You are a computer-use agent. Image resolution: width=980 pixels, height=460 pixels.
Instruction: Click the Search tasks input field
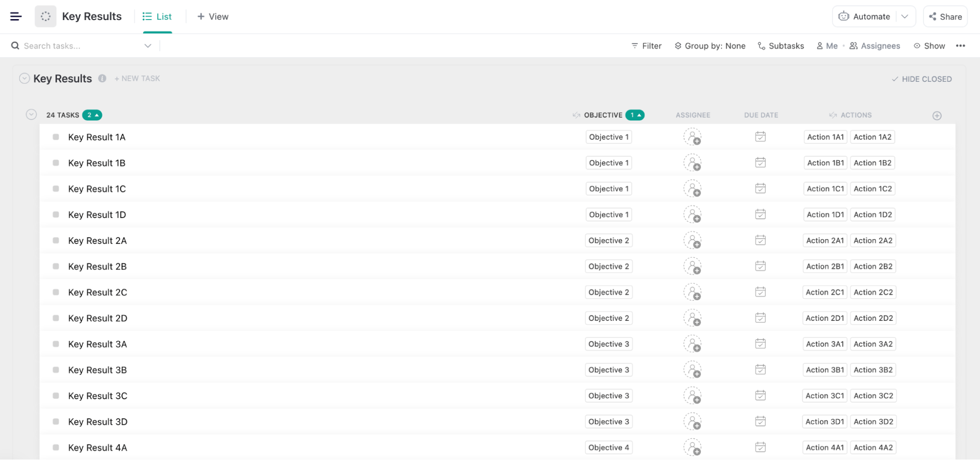(x=78, y=46)
